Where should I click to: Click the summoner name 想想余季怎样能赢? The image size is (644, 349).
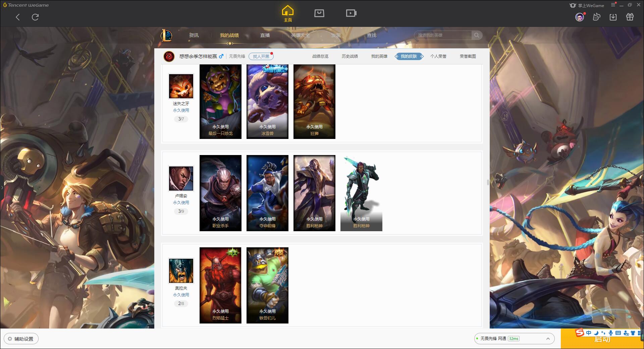pos(198,56)
